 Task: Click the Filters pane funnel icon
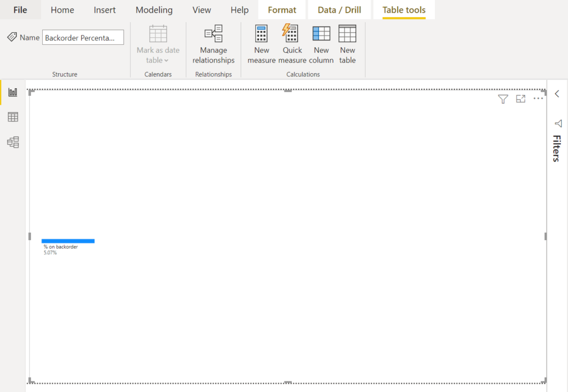pyautogui.click(x=559, y=123)
